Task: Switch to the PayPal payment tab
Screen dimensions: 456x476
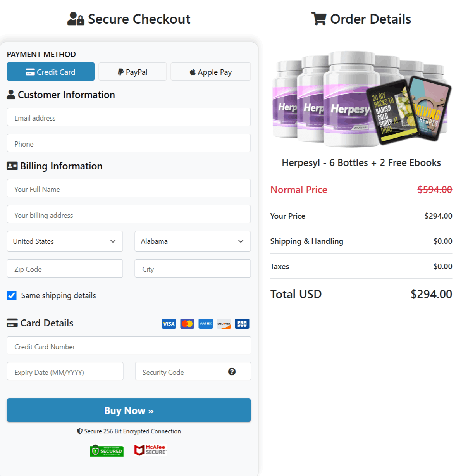Action: point(132,71)
